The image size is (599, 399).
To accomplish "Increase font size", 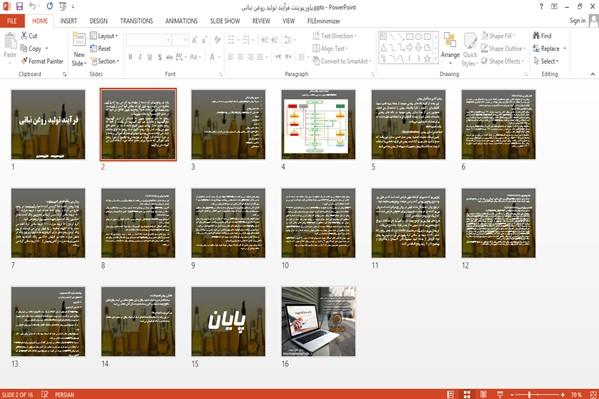I will [x=194, y=40].
